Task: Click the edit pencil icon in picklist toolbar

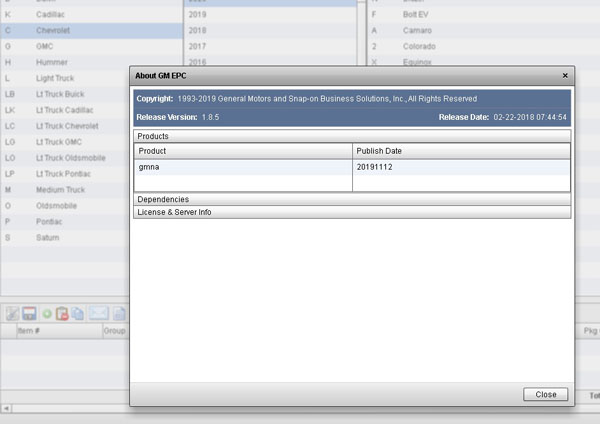Action: [x=12, y=313]
